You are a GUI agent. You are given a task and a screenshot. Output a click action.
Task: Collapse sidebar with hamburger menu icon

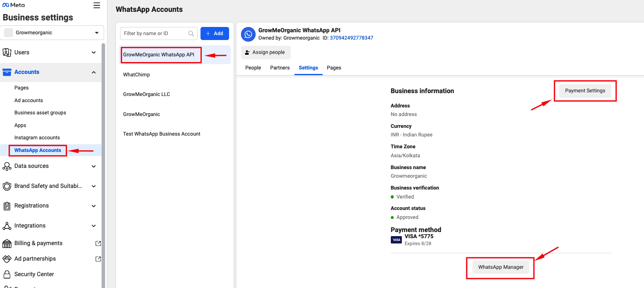point(97,5)
